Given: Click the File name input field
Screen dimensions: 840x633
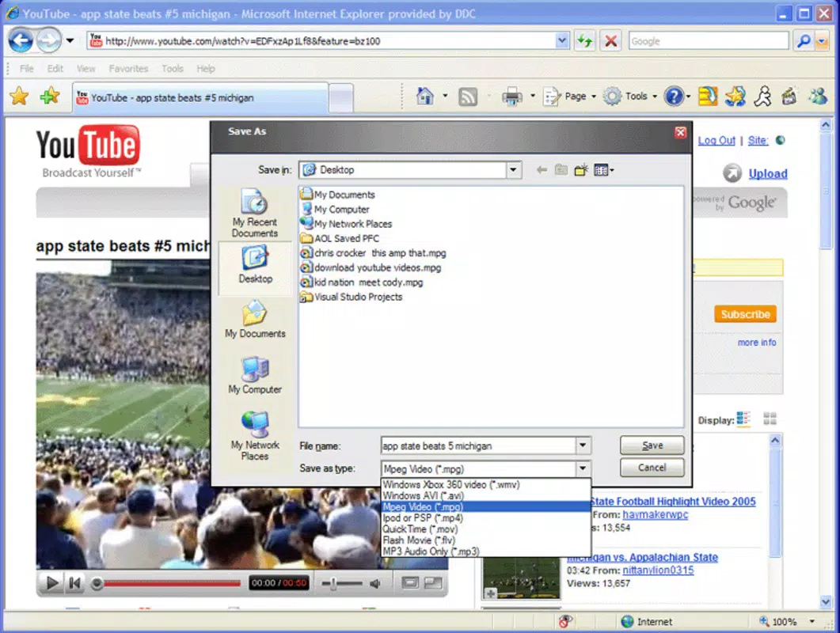Looking at the screenshot, I should (x=478, y=445).
